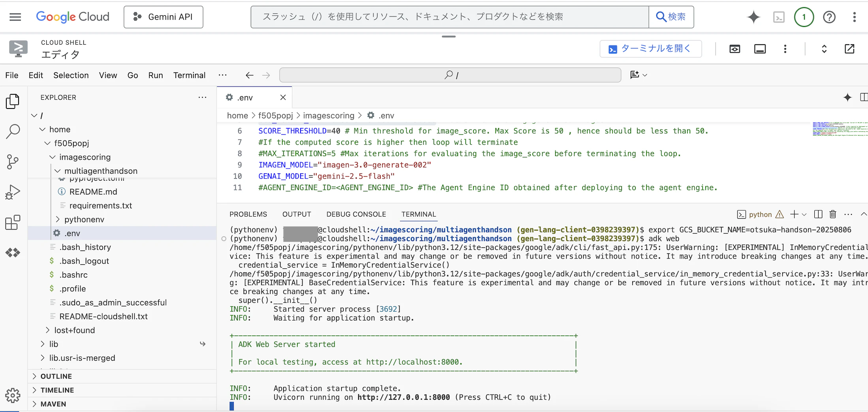The image size is (868, 412).
Task: Open Gemini sparkle in editor tab bar
Action: click(847, 97)
